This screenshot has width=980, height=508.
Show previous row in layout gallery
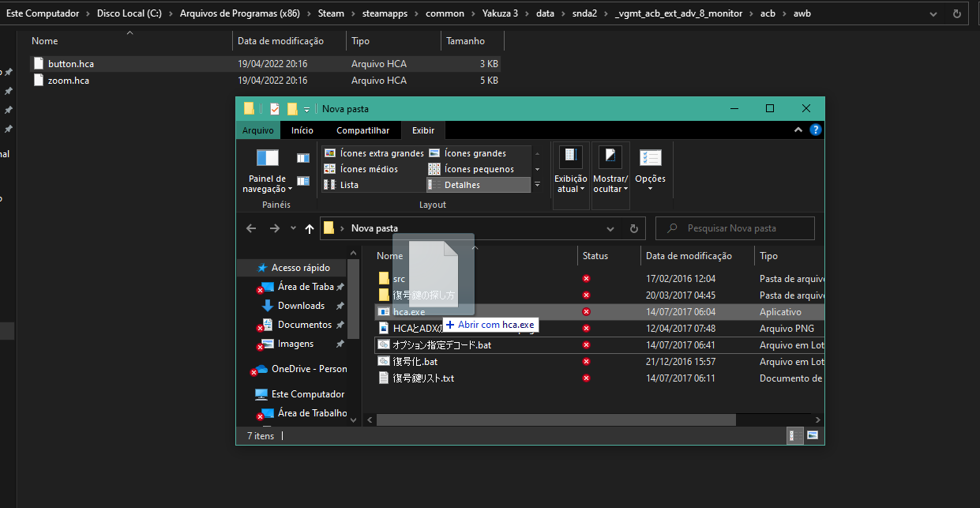point(538,153)
